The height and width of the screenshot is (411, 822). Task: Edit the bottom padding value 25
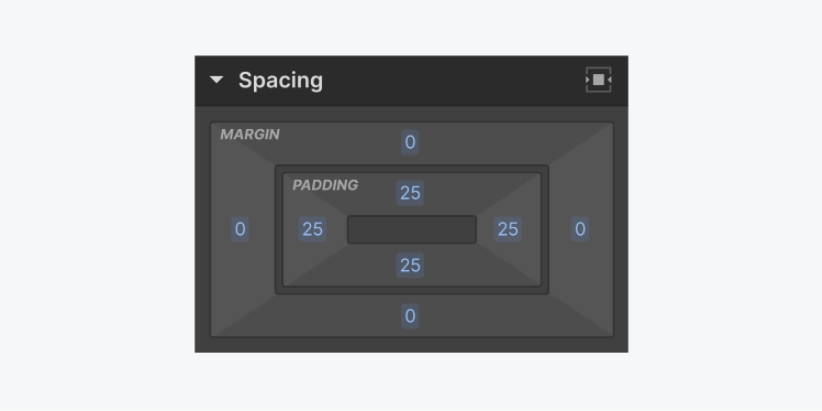410,265
